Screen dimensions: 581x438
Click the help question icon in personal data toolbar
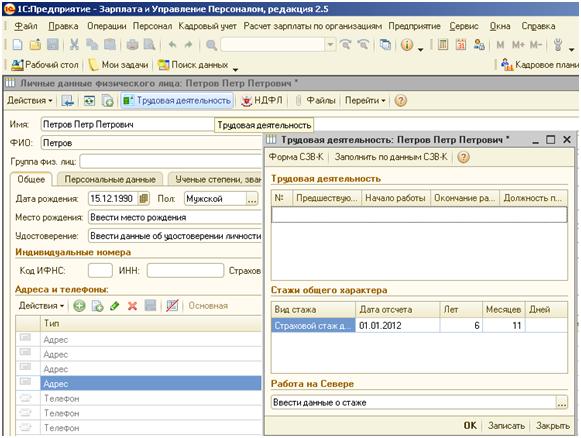[x=401, y=100]
